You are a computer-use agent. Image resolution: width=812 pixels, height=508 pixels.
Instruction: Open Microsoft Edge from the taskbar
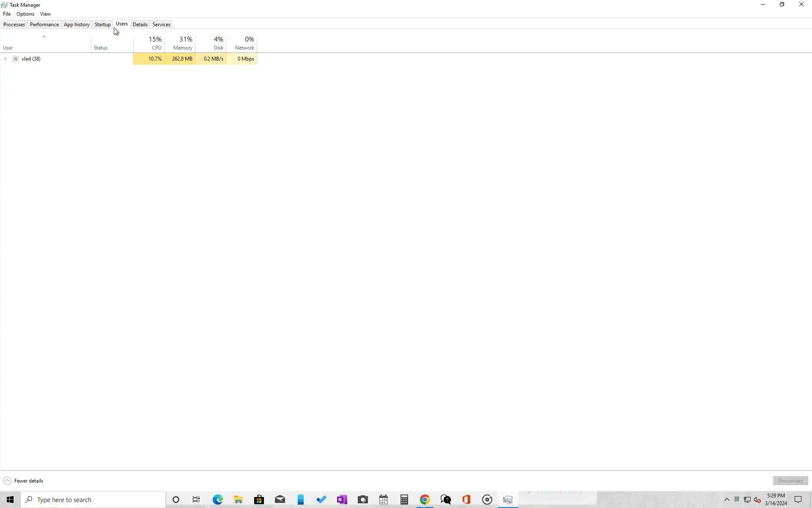[x=217, y=500]
